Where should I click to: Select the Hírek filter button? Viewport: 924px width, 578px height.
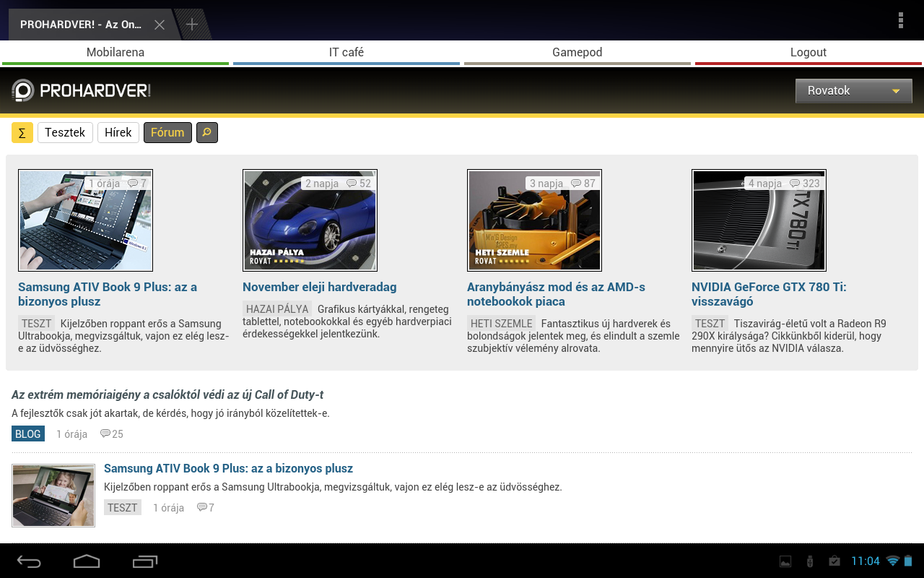[x=118, y=133]
